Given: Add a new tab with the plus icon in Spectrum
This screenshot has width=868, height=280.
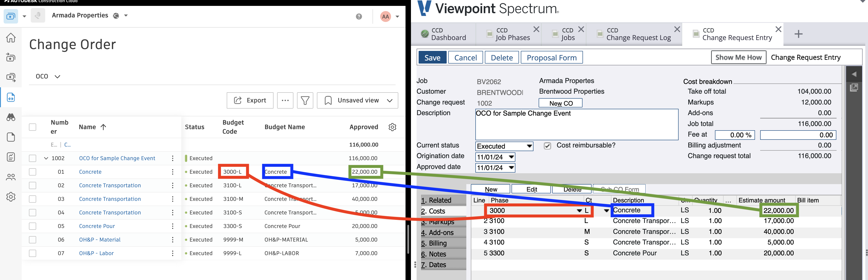Looking at the screenshot, I should pyautogui.click(x=798, y=34).
